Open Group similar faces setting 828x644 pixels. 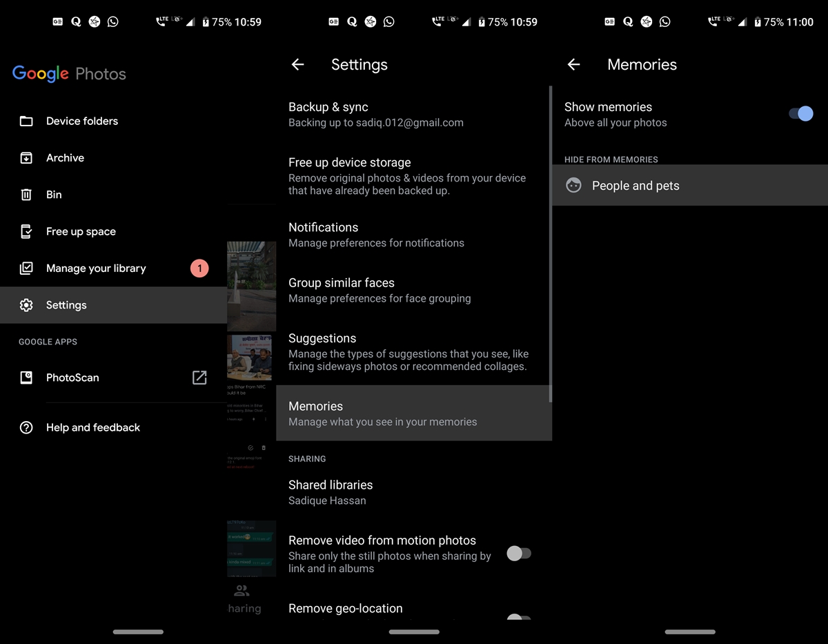(x=413, y=290)
